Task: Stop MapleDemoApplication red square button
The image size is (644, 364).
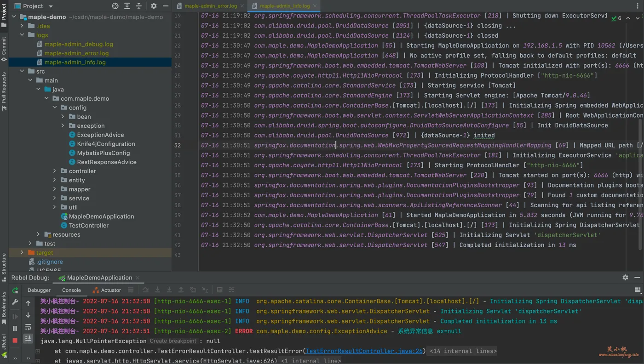Action: pyautogui.click(x=15, y=340)
